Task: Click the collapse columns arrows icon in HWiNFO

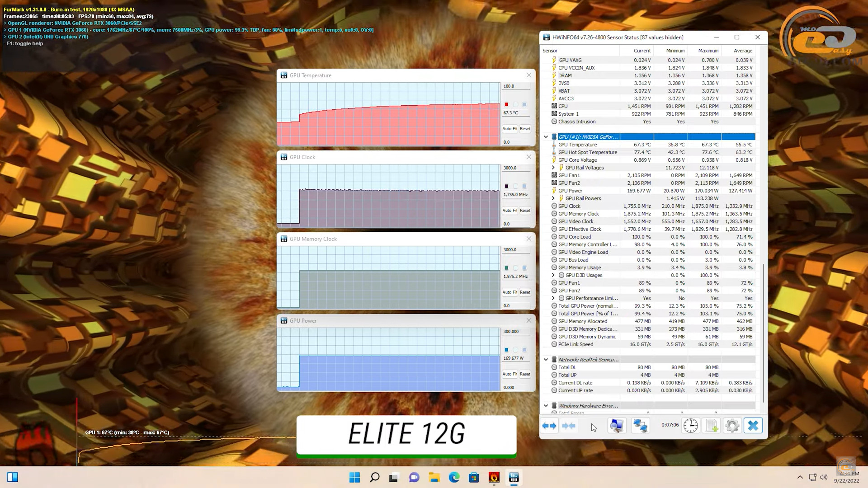Action: (x=569, y=426)
